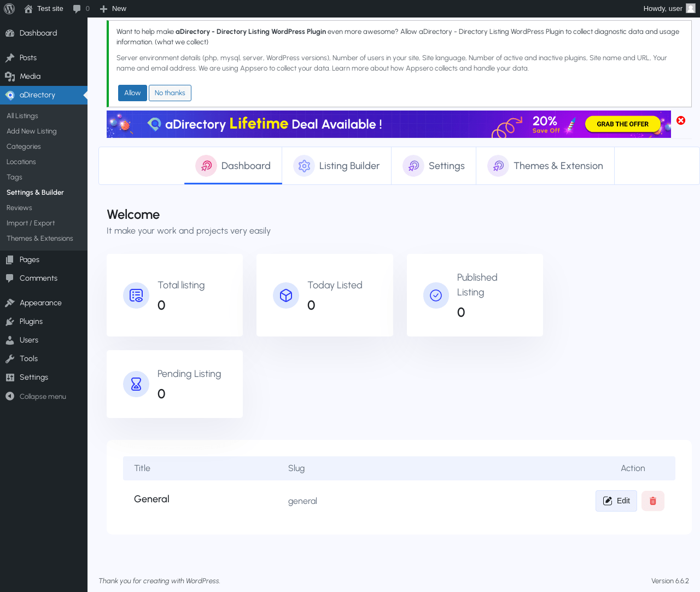Click the No thanks button
700x592 pixels.
click(x=170, y=93)
